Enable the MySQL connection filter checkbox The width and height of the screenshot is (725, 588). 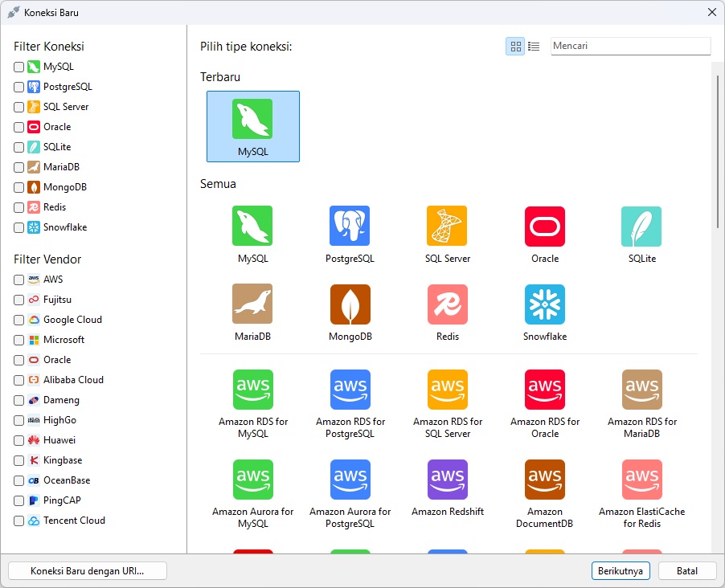(x=19, y=67)
